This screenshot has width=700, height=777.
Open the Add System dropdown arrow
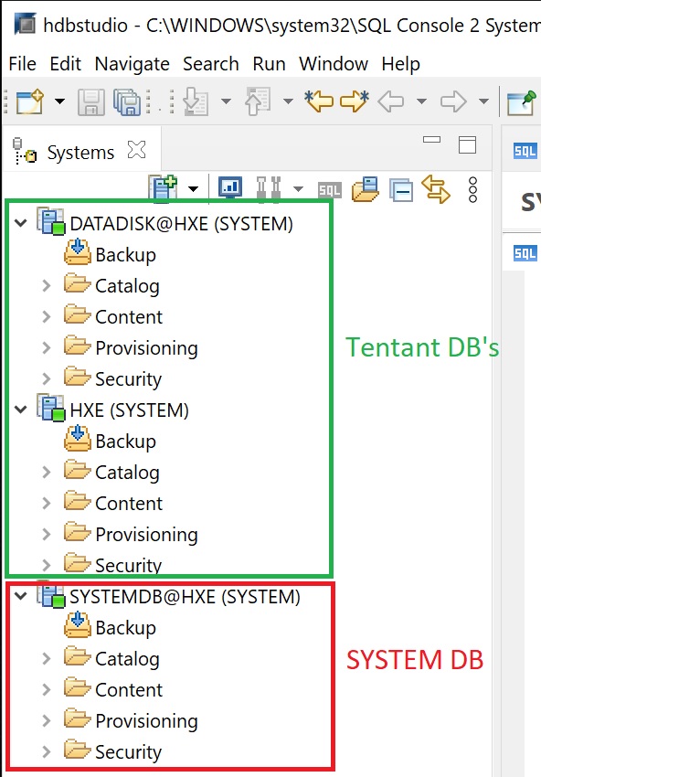tap(193, 189)
